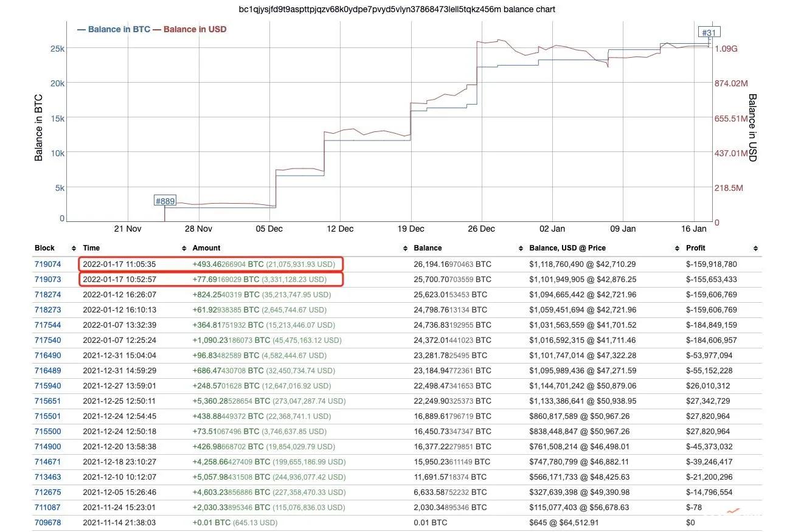Screen dimensions: 787x532
Task: Click balance 24,372.01441023 BTC
Action: (x=452, y=340)
